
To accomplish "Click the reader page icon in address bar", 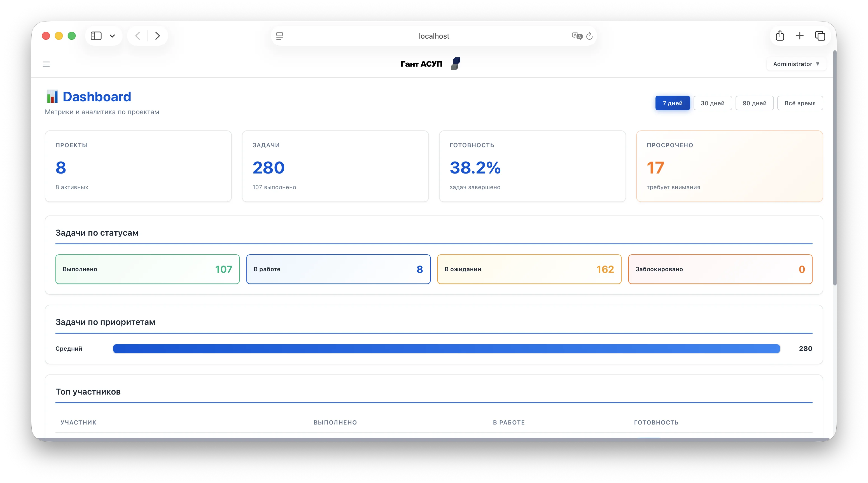I will pos(279,36).
